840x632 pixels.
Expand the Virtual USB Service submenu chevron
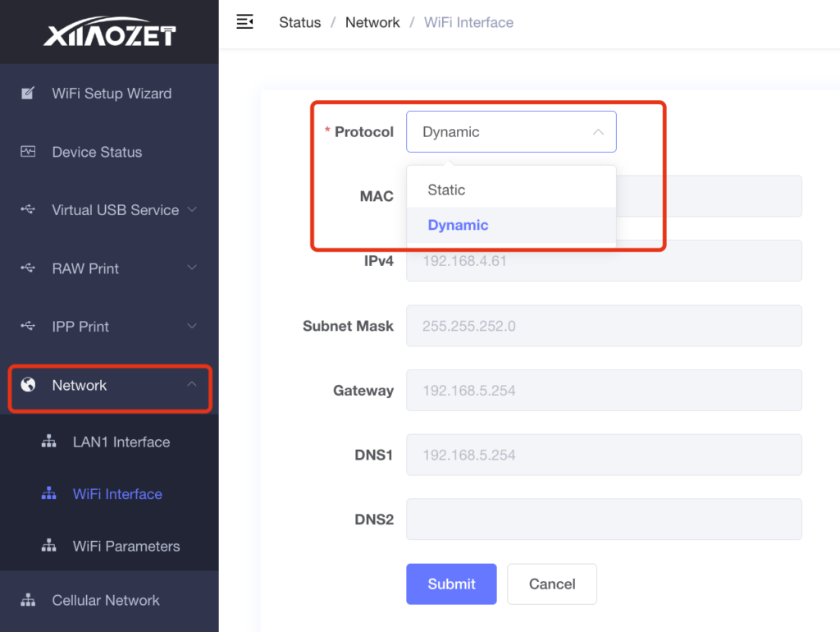pyautogui.click(x=192, y=210)
